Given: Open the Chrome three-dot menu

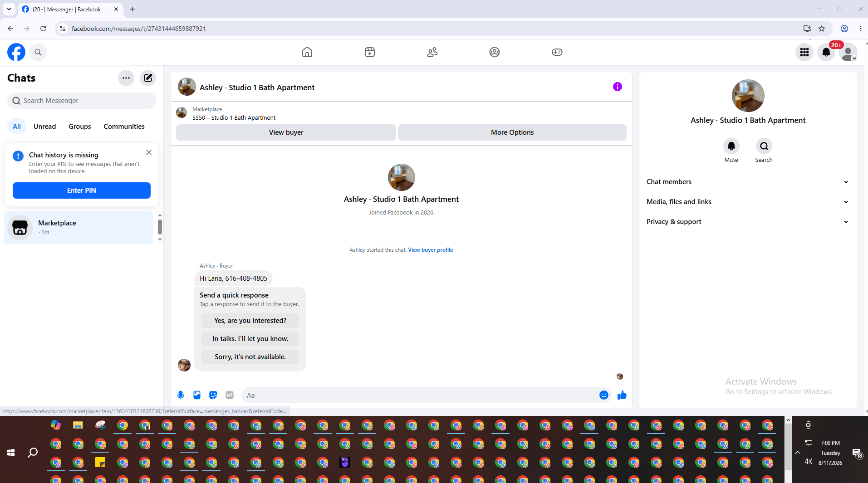Looking at the screenshot, I should (x=861, y=29).
